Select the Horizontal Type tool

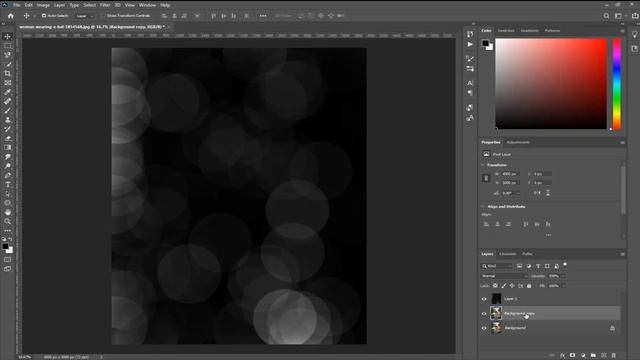click(7, 184)
